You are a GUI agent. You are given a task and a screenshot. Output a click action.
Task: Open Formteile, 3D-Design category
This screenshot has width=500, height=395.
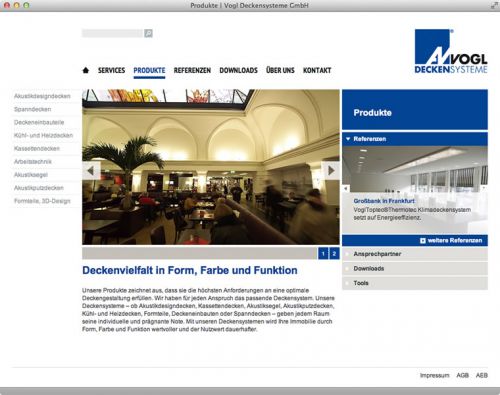(42, 201)
